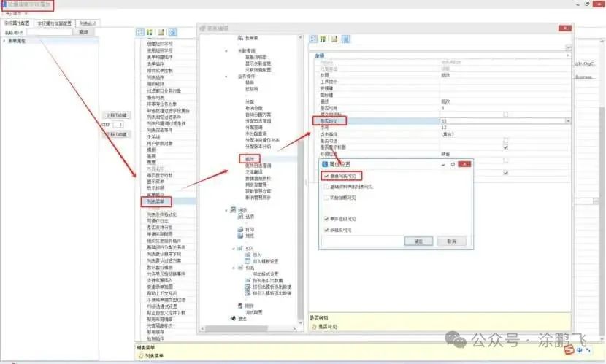
Task: Click the exit icon beside 退出
Action: tap(233, 319)
